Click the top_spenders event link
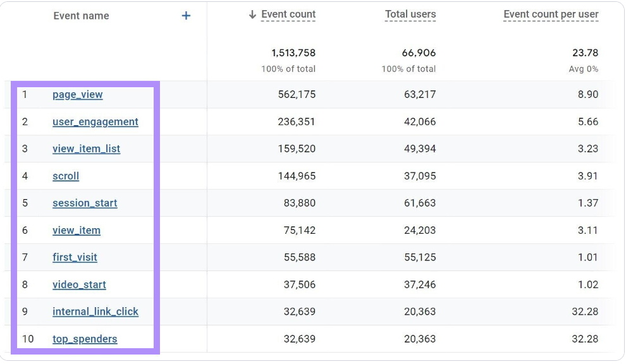 coord(85,339)
